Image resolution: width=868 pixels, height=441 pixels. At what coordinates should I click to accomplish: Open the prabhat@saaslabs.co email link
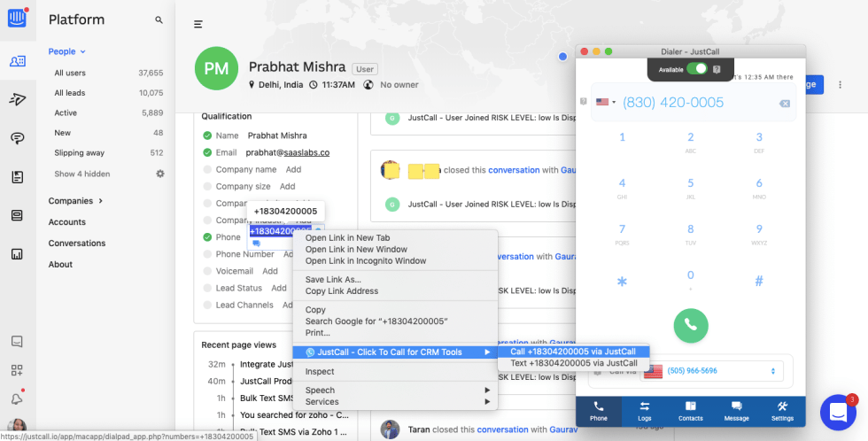[x=287, y=152]
